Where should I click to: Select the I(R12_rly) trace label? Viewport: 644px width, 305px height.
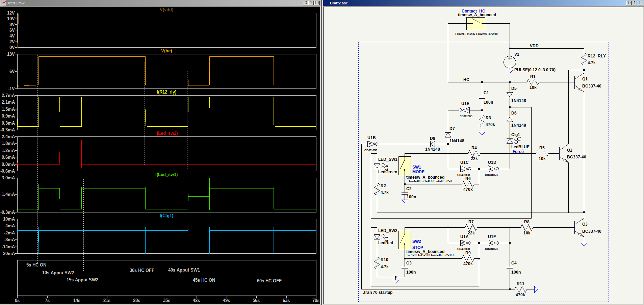pyautogui.click(x=166, y=92)
